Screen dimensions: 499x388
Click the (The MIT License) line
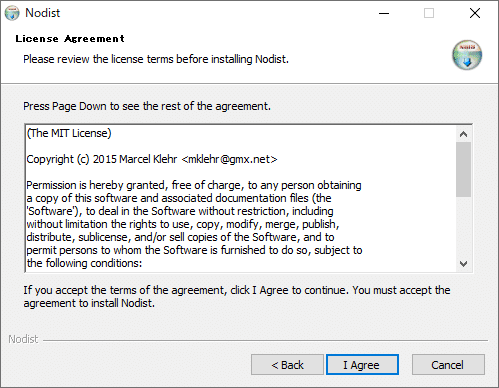coord(69,133)
